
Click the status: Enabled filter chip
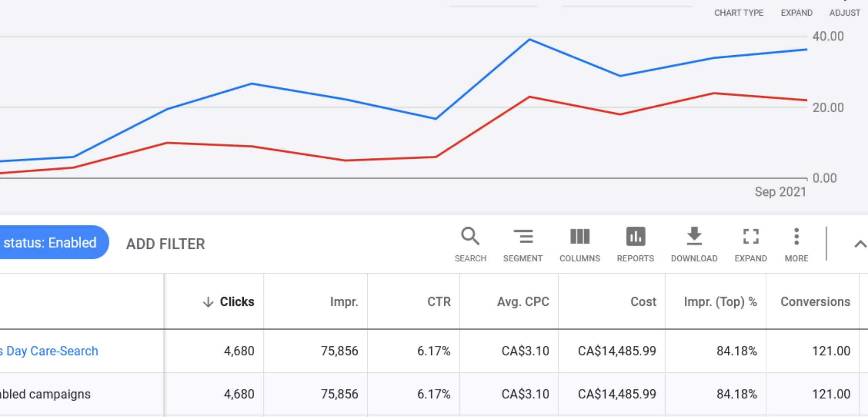click(x=50, y=243)
